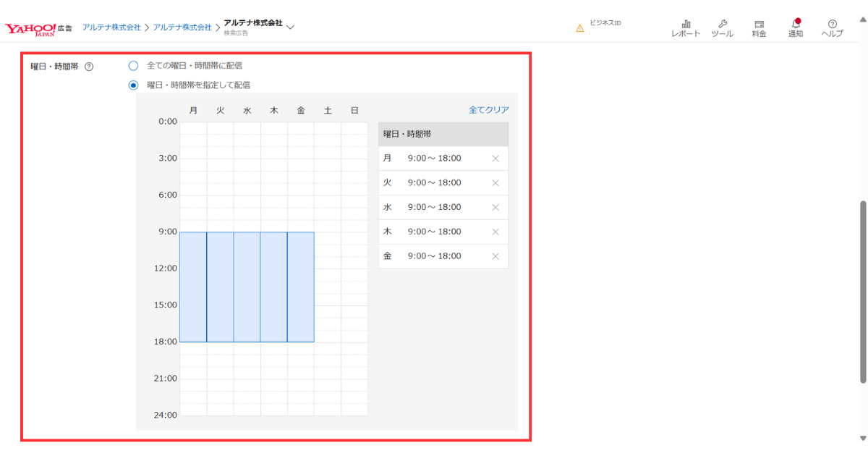Click the 9:00 time label

[x=166, y=232]
